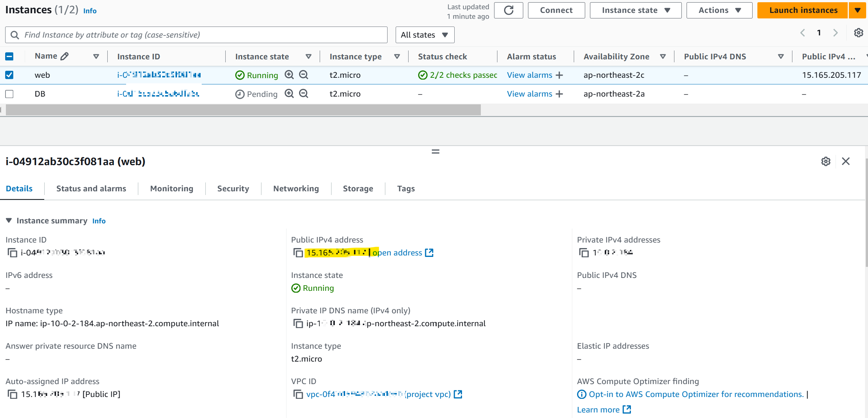The image size is (868, 418).
Task: Open table preferences gear icon
Action: pos(858,33)
